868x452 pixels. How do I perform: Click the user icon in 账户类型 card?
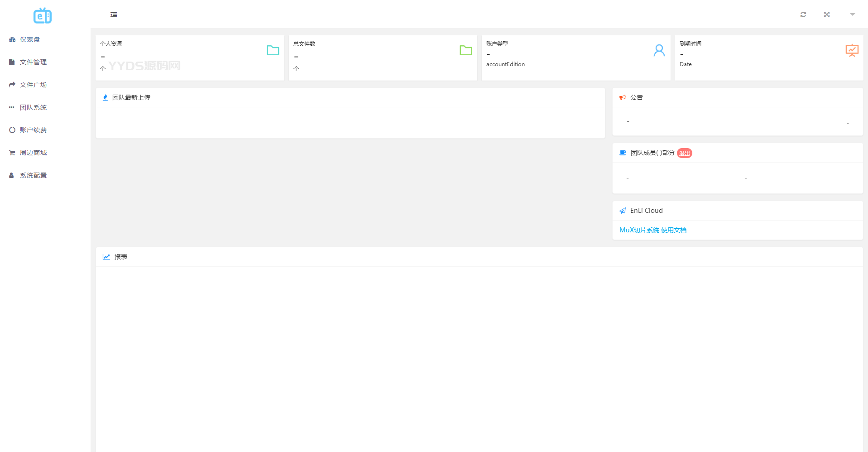click(x=659, y=50)
